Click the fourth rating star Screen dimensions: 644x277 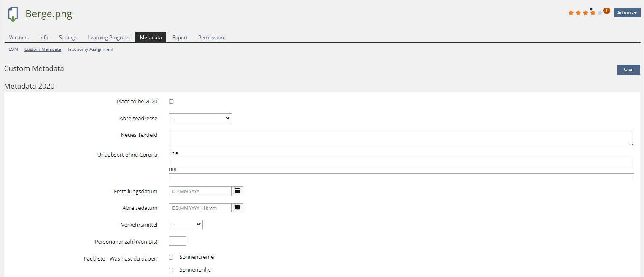point(593,13)
